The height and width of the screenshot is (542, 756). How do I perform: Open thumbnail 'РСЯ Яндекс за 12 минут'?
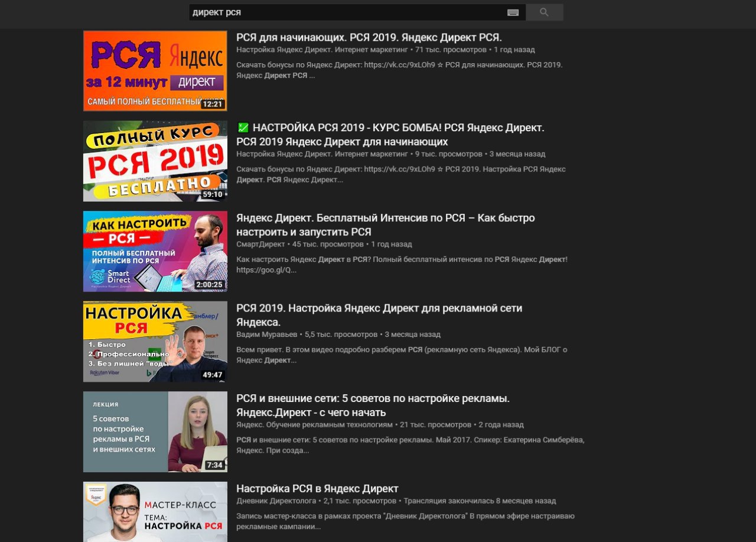[x=155, y=71]
